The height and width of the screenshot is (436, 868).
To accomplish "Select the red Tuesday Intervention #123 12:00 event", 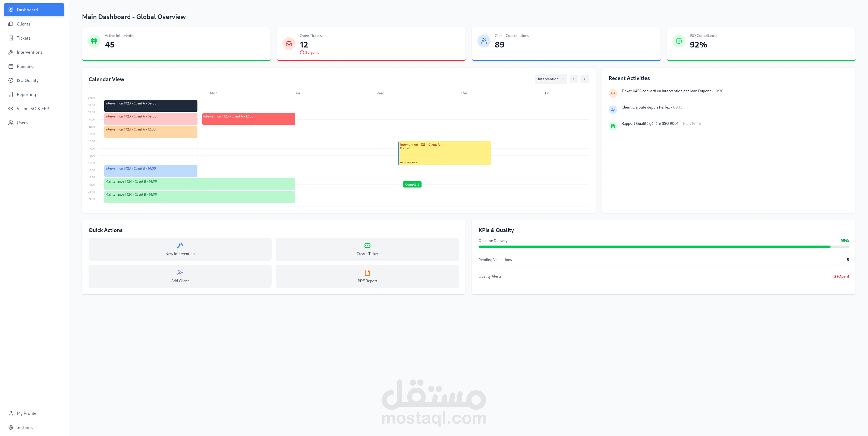I will click(x=249, y=119).
